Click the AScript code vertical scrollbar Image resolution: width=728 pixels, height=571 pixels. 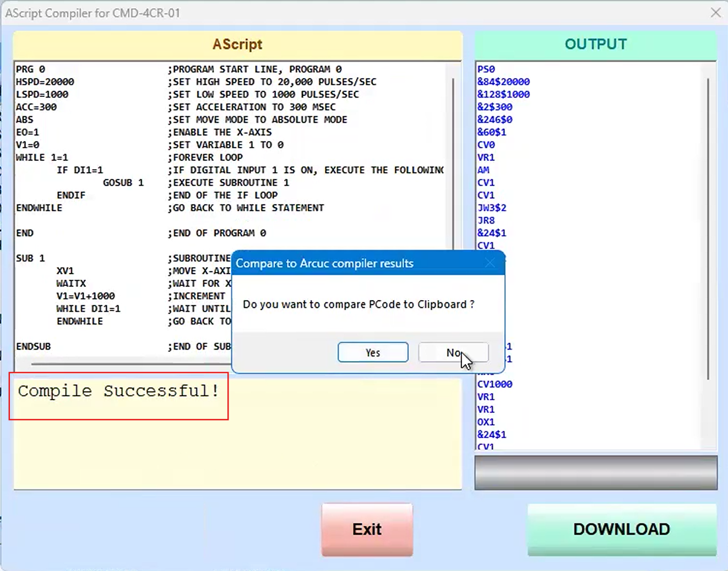453,165
